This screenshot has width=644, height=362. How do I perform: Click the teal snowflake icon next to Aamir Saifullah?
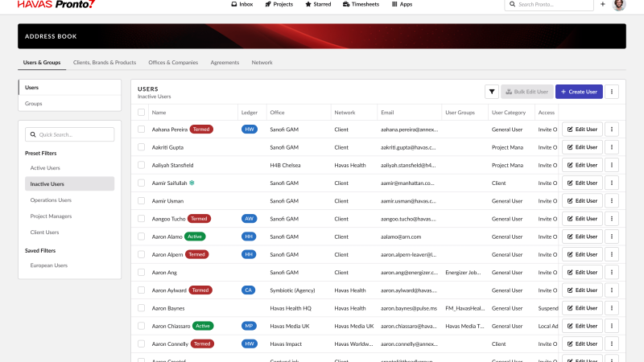192,183
